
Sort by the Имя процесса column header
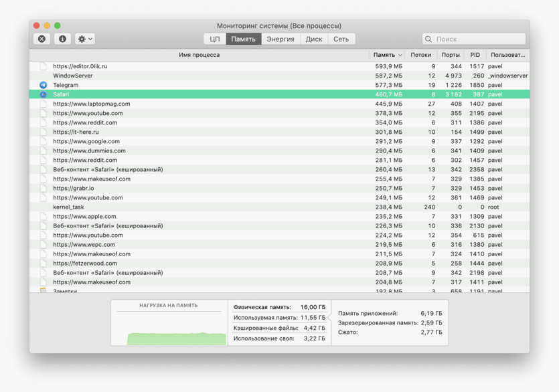coord(199,55)
